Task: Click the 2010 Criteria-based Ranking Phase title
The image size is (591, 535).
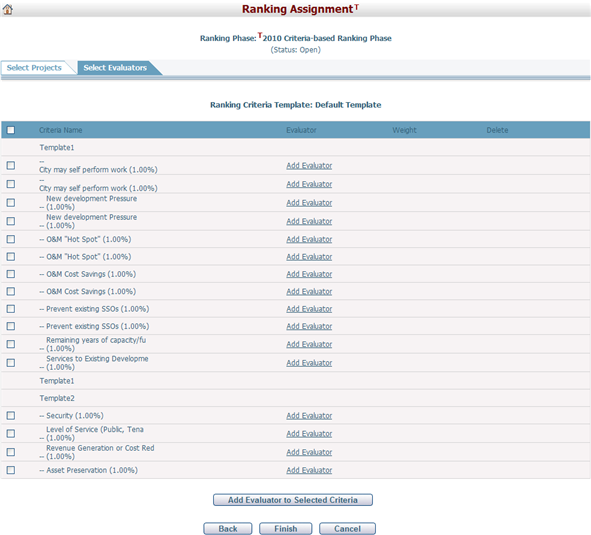Action: pyautogui.click(x=327, y=38)
